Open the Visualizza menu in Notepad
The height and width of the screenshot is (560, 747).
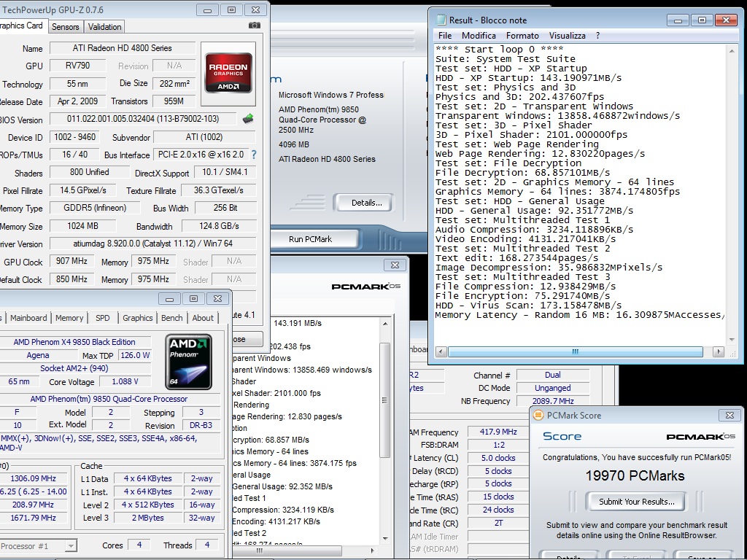pos(568,36)
